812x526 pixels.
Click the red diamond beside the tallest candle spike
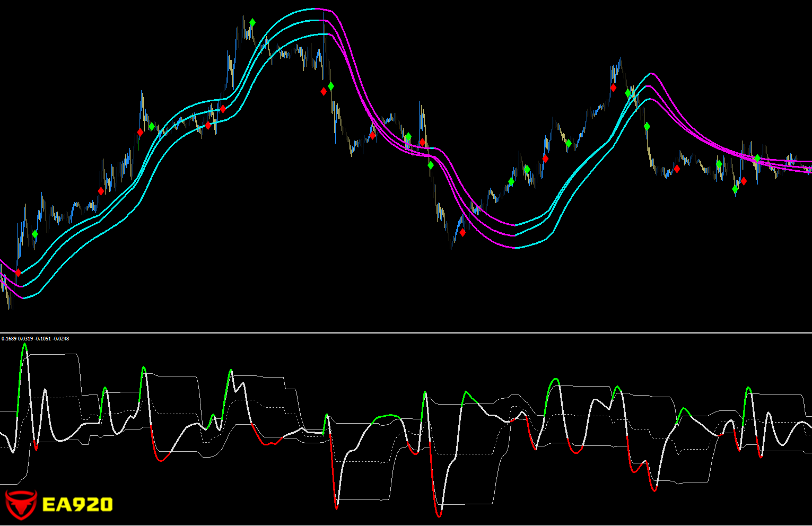324,92
